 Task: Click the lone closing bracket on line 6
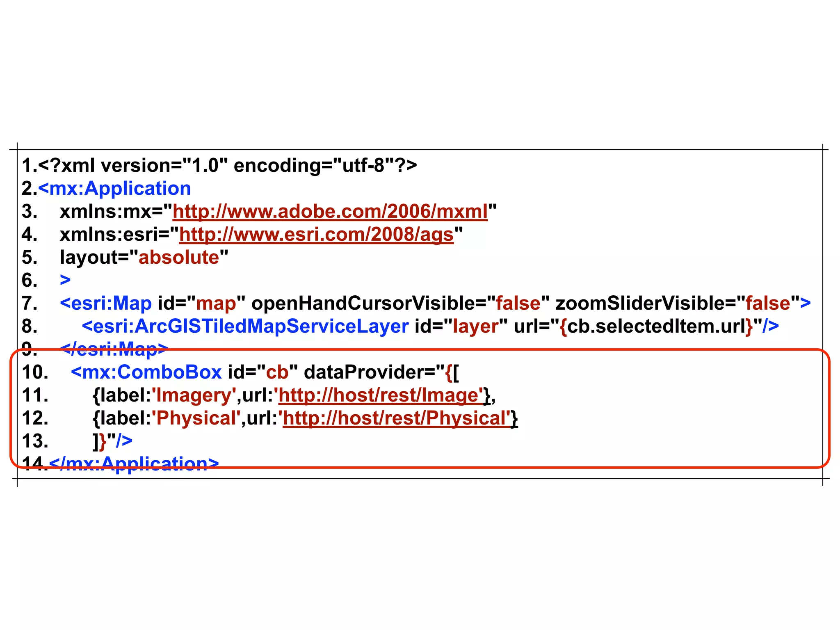(65, 281)
